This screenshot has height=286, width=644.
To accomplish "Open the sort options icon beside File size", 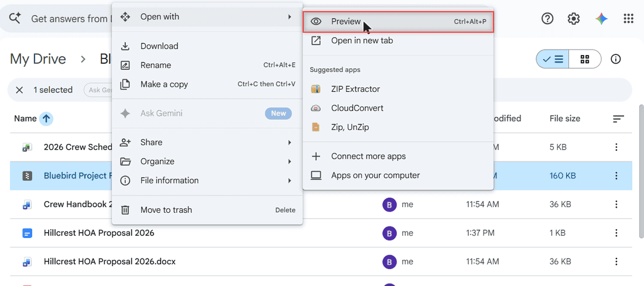I will coord(618,119).
